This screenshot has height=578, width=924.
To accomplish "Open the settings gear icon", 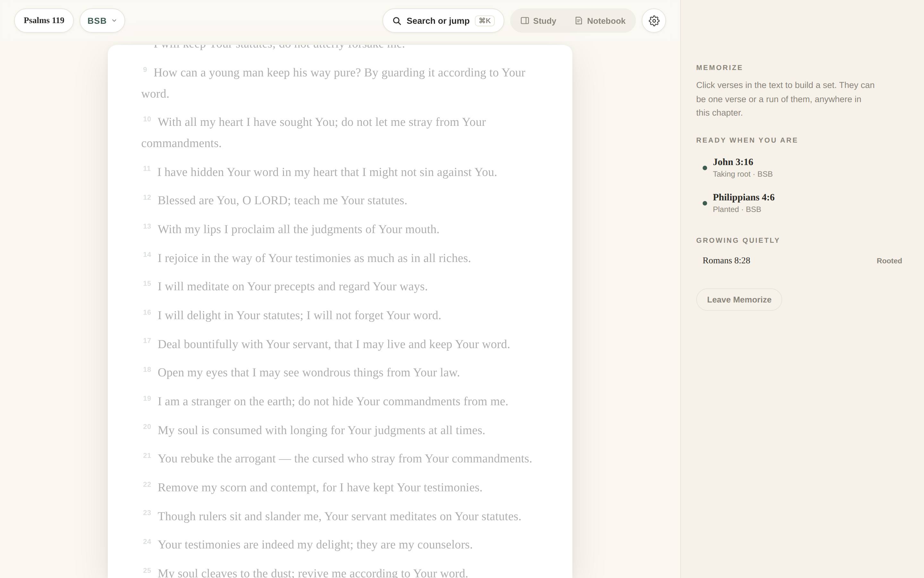I will [x=654, y=21].
